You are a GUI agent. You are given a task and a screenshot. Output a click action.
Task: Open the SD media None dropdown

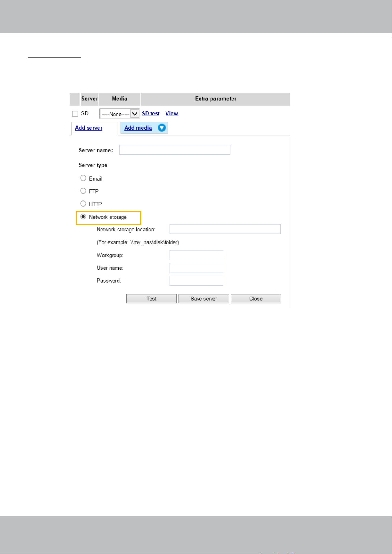tap(120, 114)
